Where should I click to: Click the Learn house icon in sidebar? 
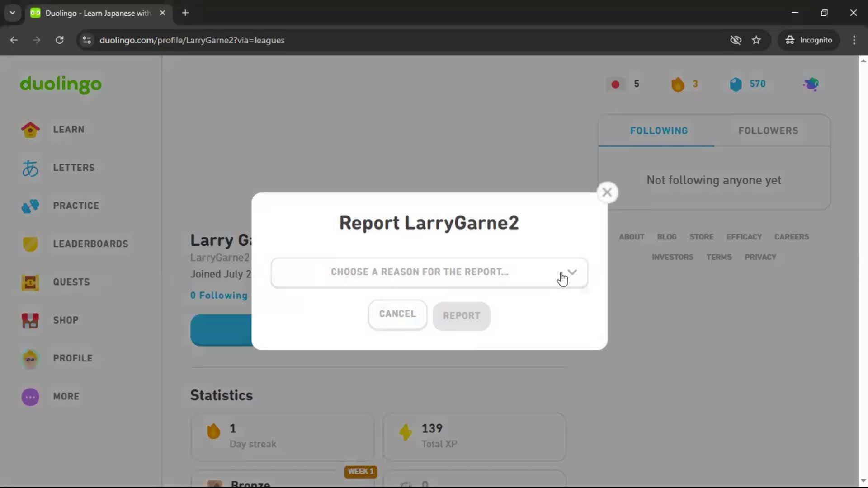coord(30,130)
